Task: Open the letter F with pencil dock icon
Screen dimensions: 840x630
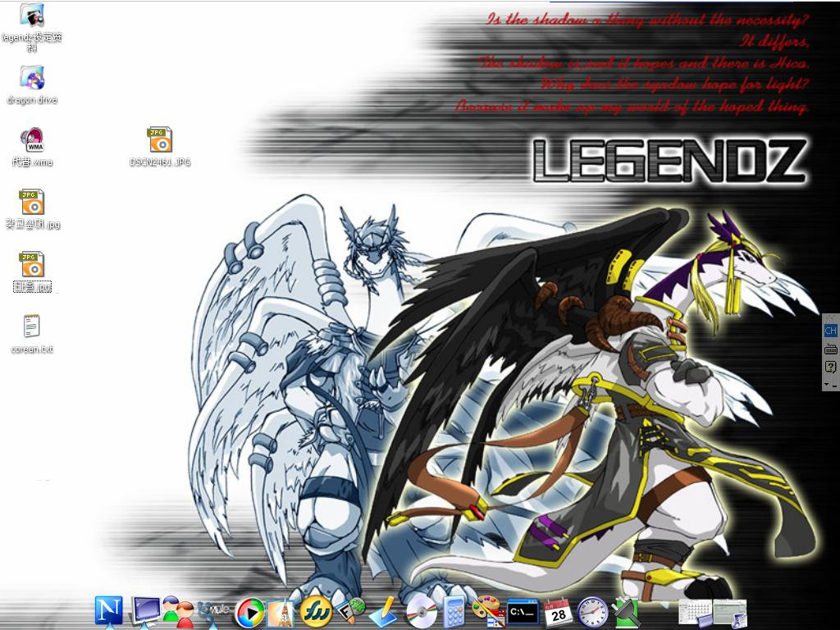Action: tap(349, 611)
